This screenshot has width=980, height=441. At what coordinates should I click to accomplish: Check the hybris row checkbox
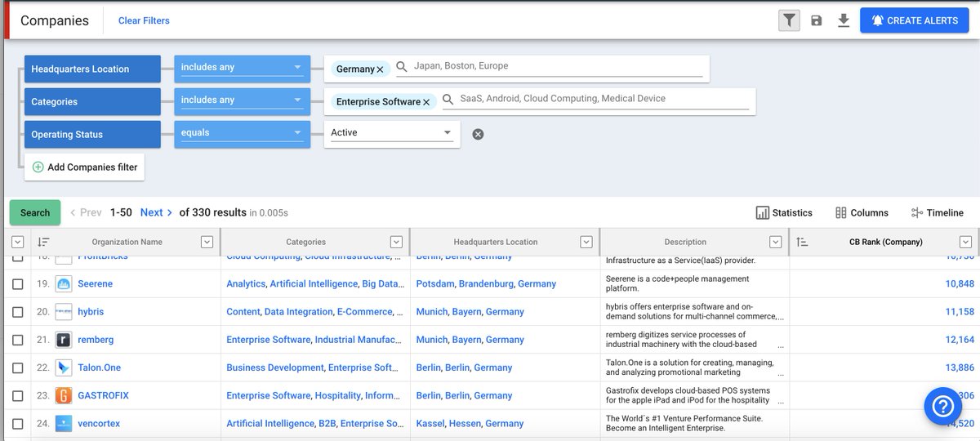[17, 311]
